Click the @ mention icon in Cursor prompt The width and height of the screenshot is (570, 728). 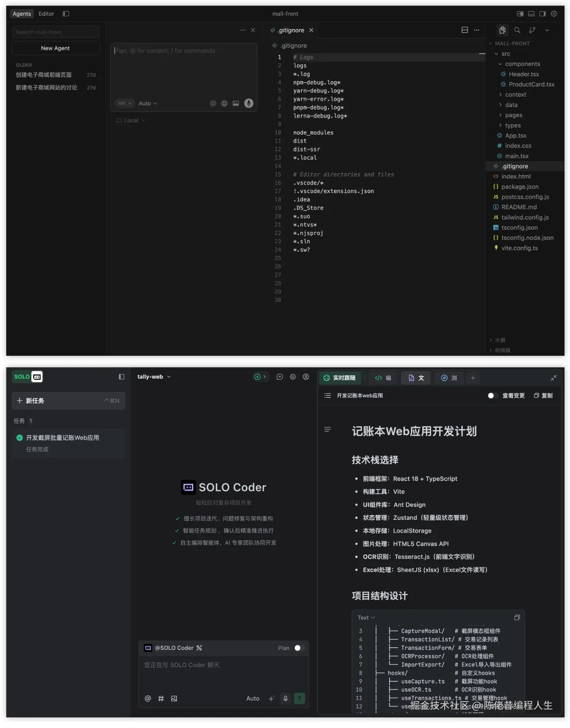(x=213, y=103)
